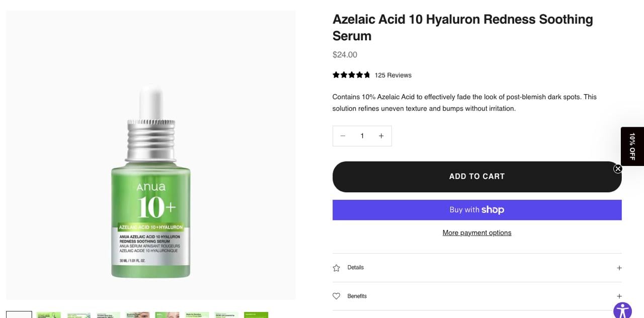This screenshot has height=318, width=644.
Task: Add the serum to cart
Action: tap(477, 177)
